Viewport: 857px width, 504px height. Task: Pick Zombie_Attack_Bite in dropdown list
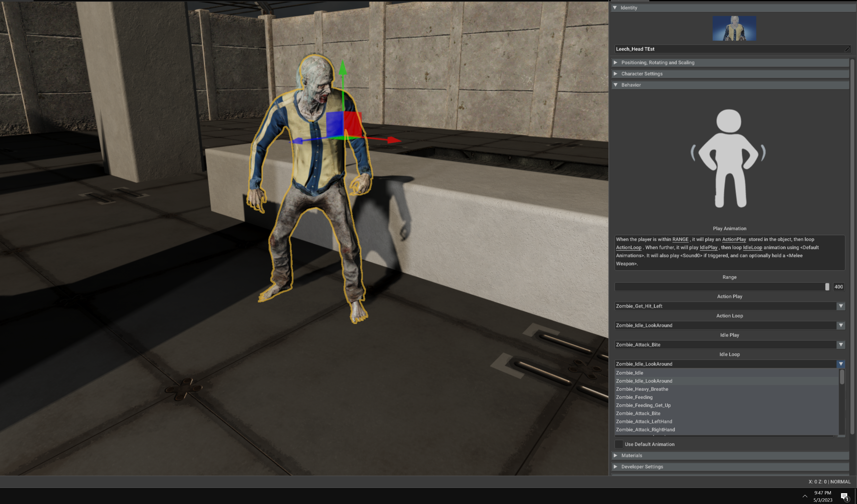(727, 413)
